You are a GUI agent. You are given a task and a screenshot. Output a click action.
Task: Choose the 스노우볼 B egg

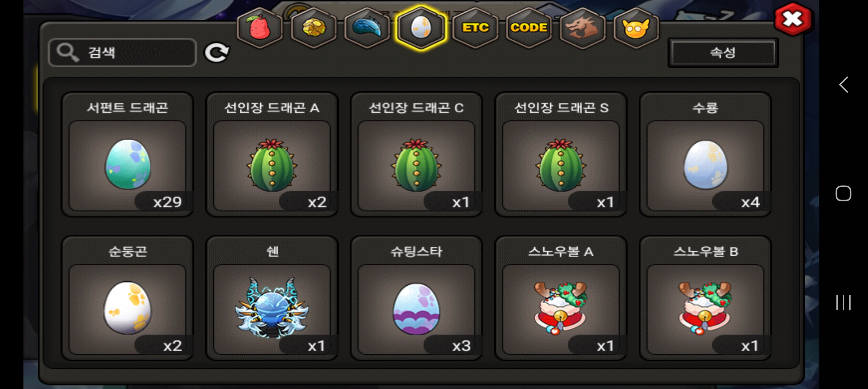[x=705, y=299]
